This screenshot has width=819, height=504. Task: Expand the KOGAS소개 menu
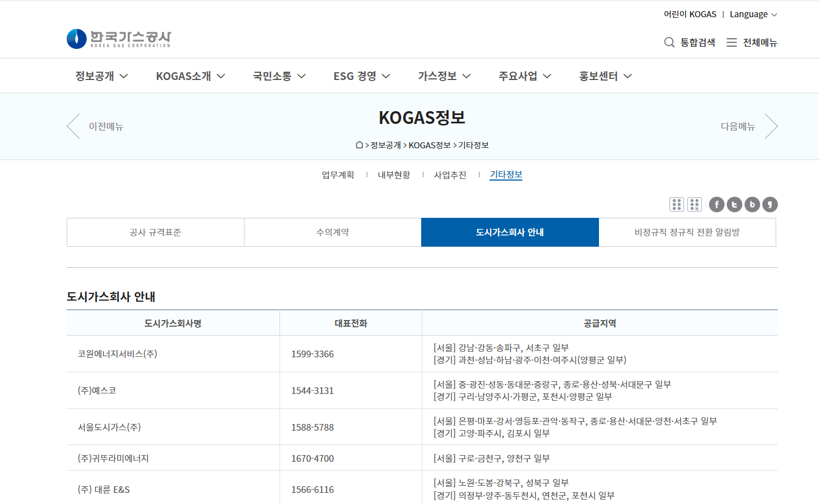[191, 76]
